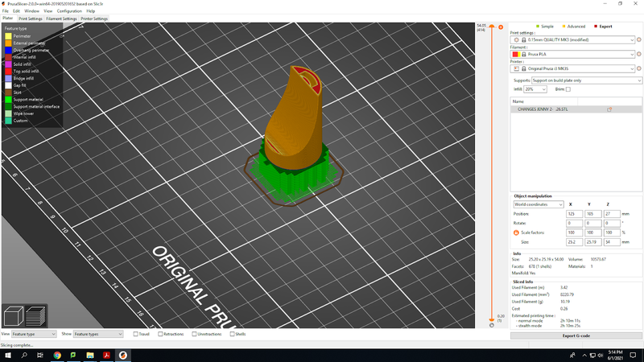This screenshot has height=362, width=644.
Task: Select Advanced mode
Action: (x=573, y=27)
